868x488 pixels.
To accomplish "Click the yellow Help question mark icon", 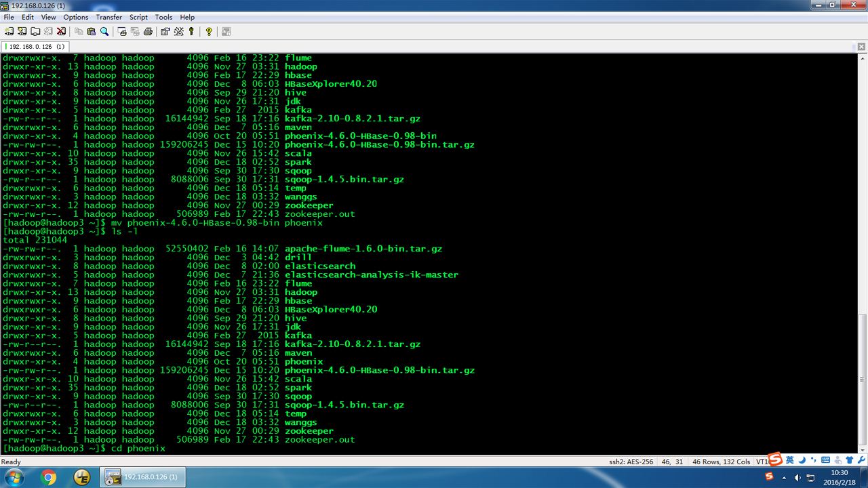I will point(209,31).
